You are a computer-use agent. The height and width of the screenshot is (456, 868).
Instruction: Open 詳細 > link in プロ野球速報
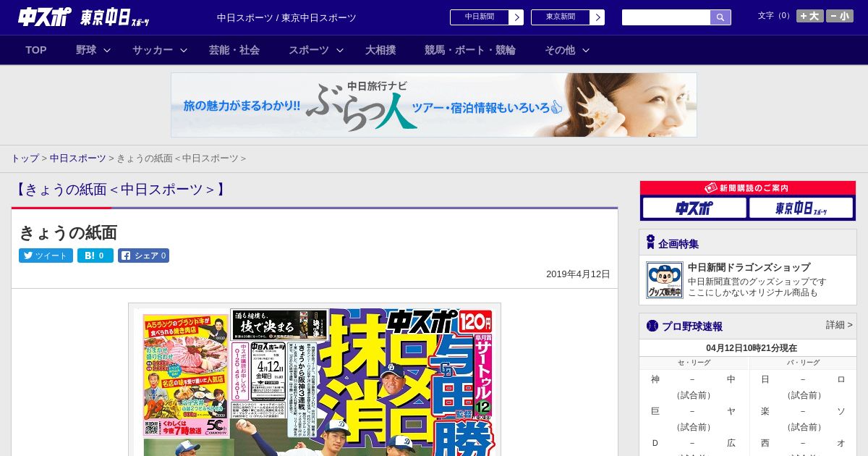coord(839,325)
